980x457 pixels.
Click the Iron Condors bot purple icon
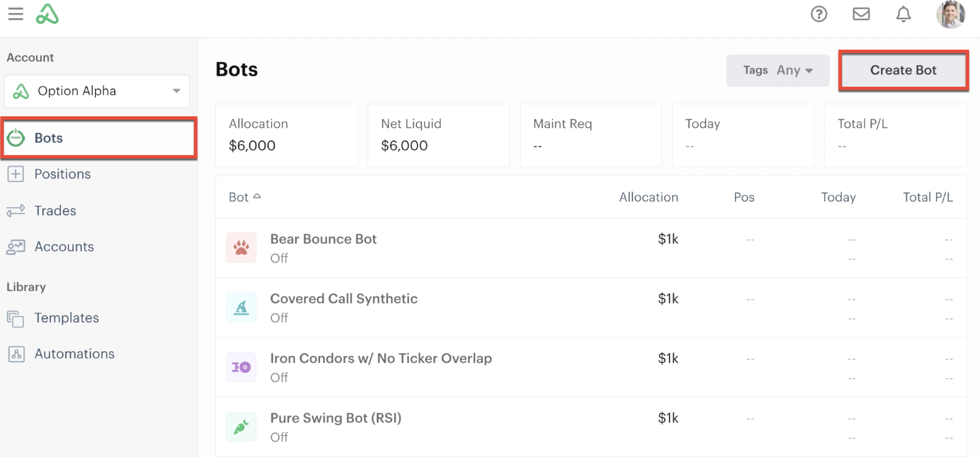click(241, 367)
